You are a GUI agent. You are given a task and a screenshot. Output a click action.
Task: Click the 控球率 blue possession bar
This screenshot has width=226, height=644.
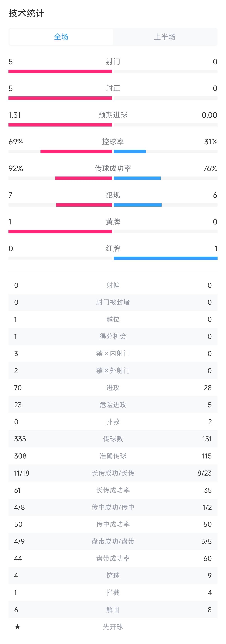130,152
